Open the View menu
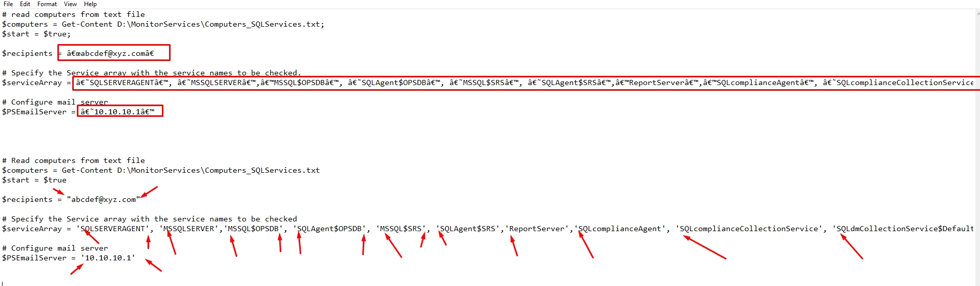Screen dimensions: 980x286 click(x=70, y=4)
